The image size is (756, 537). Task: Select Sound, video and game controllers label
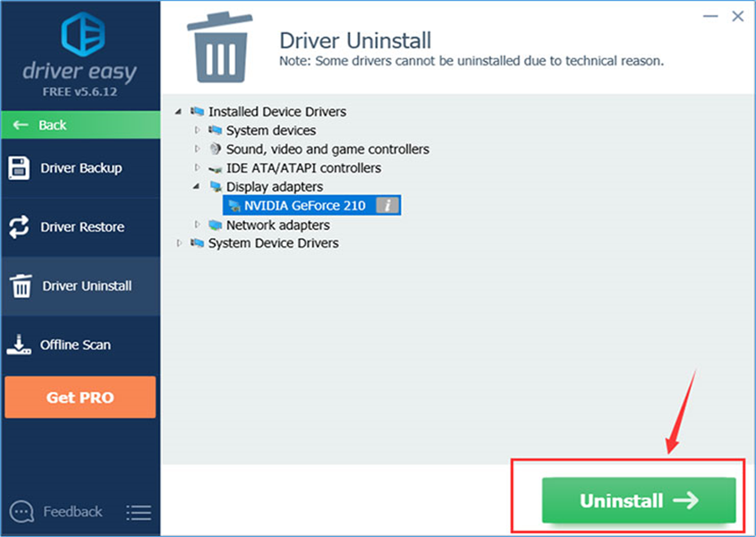point(327,149)
